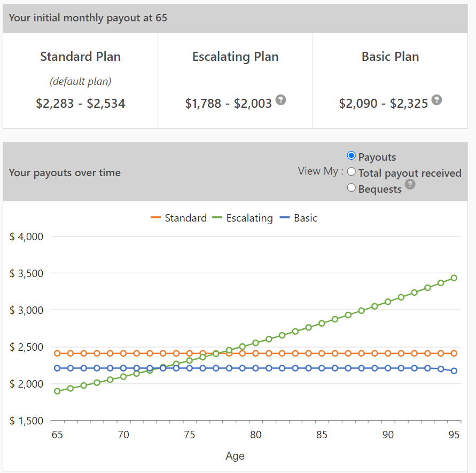Click the $2,283 - $2,534 payout range
The width and height of the screenshot is (476, 473).
coord(80,103)
